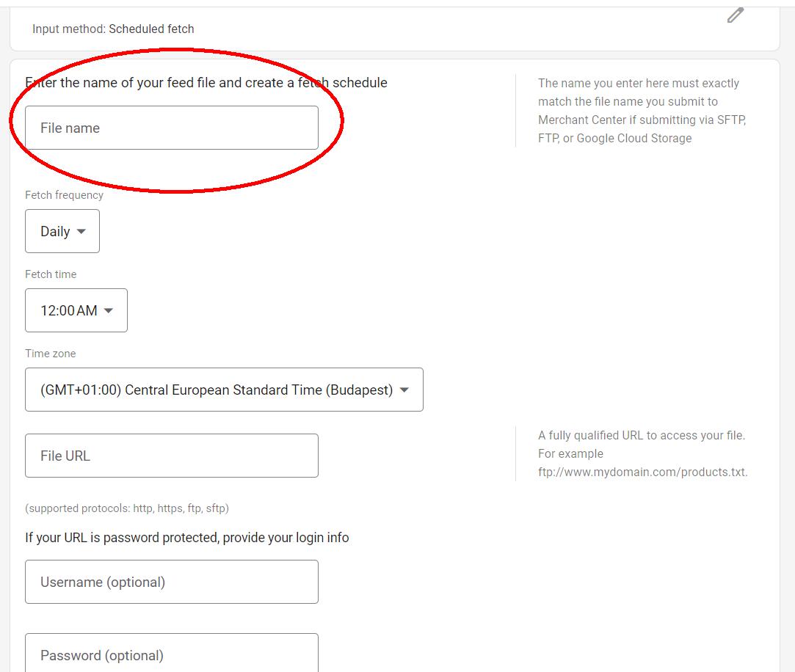Click the Password (optional) field
The width and height of the screenshot is (795, 672).
171,653
